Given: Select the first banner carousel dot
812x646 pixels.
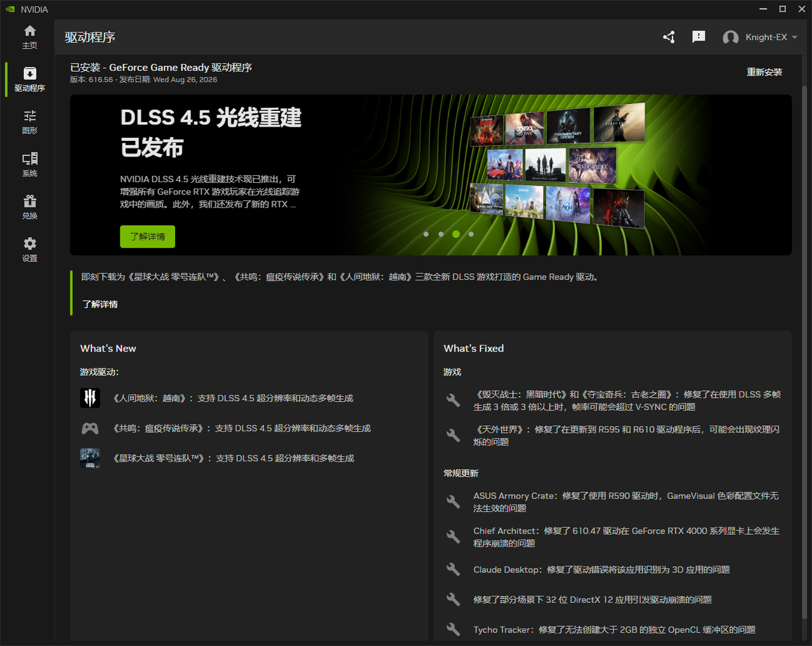Looking at the screenshot, I should click(x=426, y=234).
